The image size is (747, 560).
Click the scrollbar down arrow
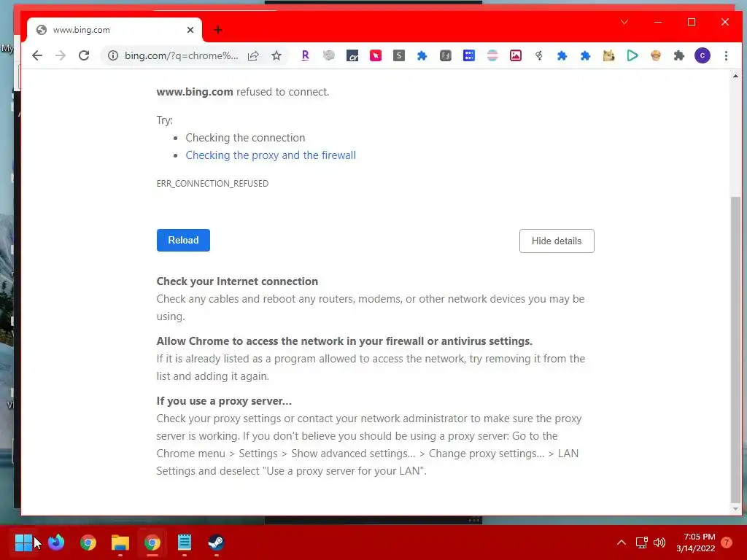pyautogui.click(x=735, y=509)
